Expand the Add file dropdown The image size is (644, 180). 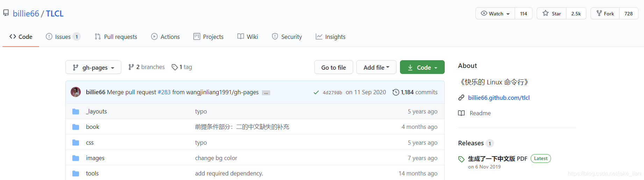[x=376, y=67]
